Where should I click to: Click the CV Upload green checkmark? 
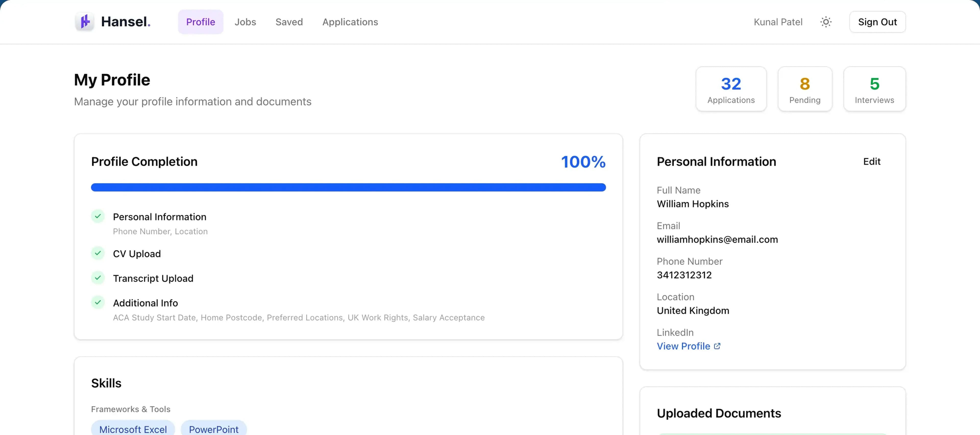click(x=98, y=253)
